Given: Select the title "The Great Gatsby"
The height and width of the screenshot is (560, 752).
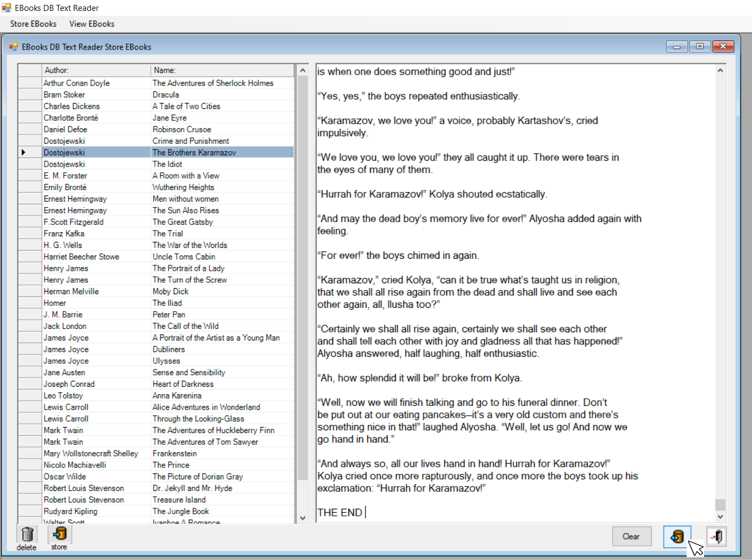Looking at the screenshot, I should point(223,222).
